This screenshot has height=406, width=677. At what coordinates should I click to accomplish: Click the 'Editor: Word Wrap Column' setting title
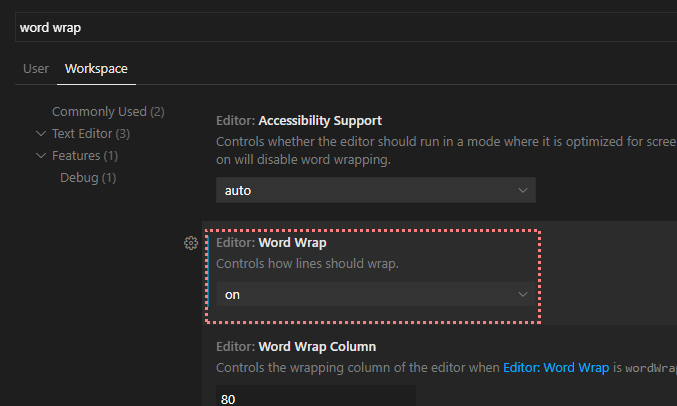296,347
